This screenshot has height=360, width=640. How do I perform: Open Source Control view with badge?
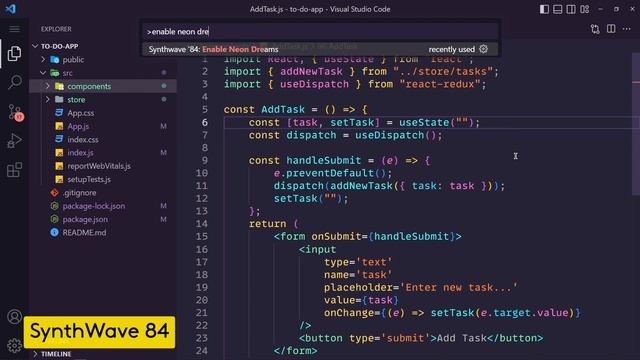pos(16,112)
